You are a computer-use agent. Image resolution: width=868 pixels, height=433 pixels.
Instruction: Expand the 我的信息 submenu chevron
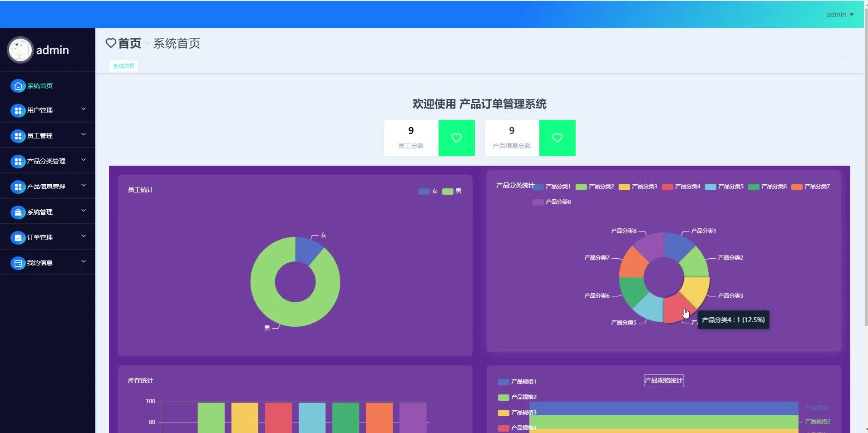coord(84,261)
